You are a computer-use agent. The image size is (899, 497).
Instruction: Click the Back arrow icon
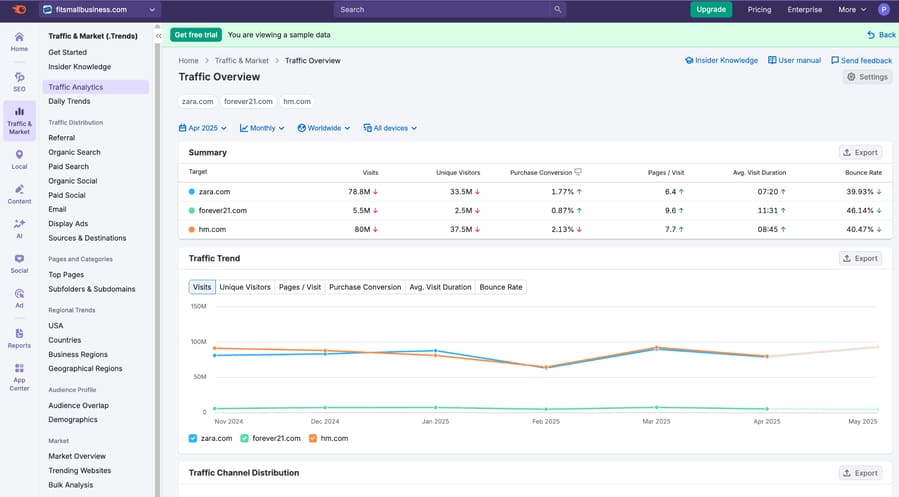[871, 35]
